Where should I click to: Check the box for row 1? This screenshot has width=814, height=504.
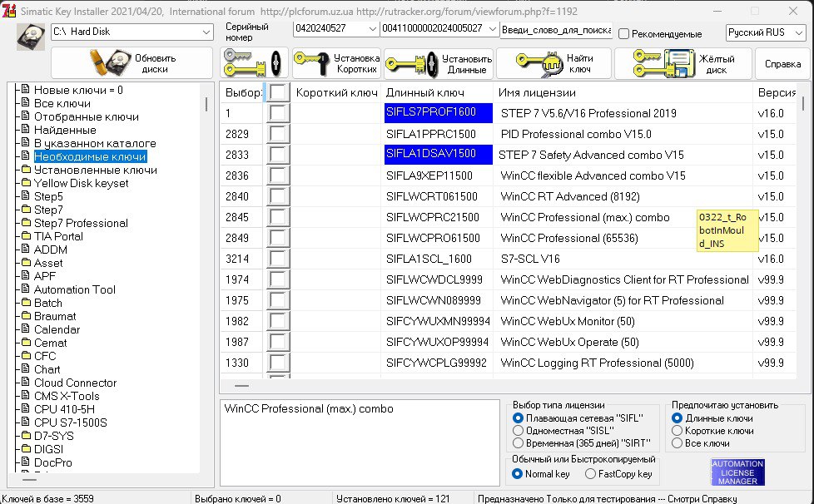[x=278, y=113]
